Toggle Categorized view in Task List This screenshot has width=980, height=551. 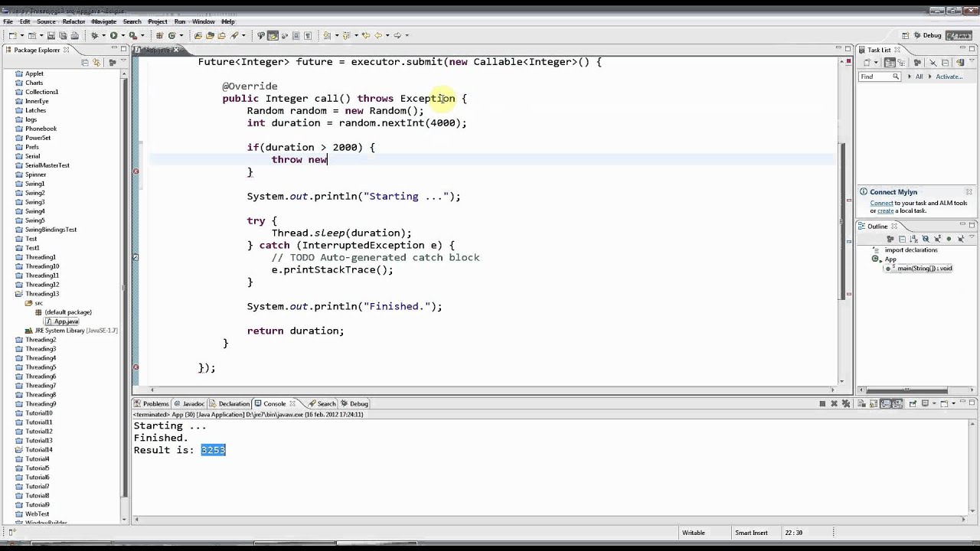tap(890, 63)
